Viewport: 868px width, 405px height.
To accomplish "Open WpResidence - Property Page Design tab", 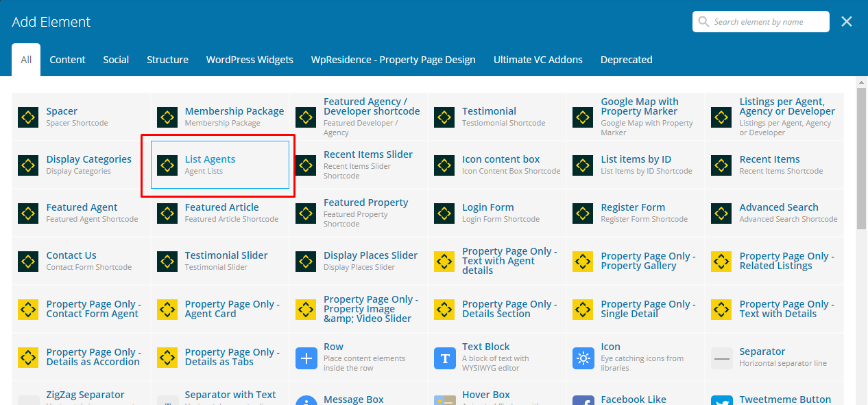I will [x=393, y=60].
